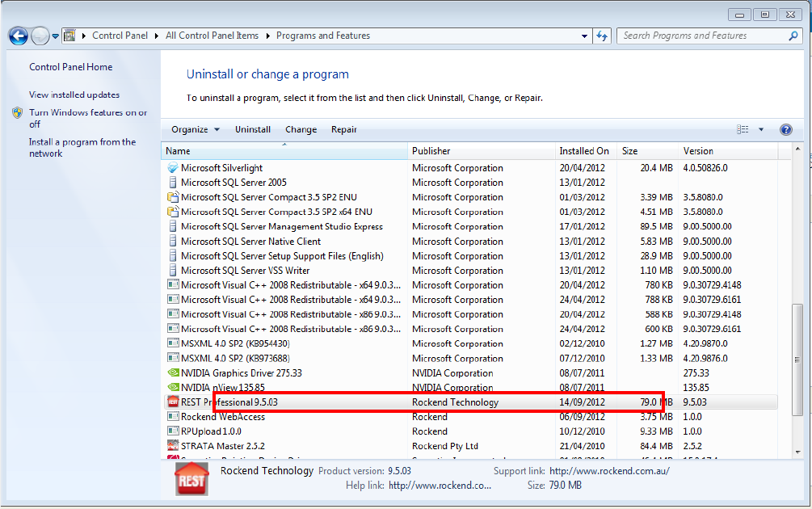
Task: Click Control Panel in the breadcrumb
Action: (x=120, y=36)
